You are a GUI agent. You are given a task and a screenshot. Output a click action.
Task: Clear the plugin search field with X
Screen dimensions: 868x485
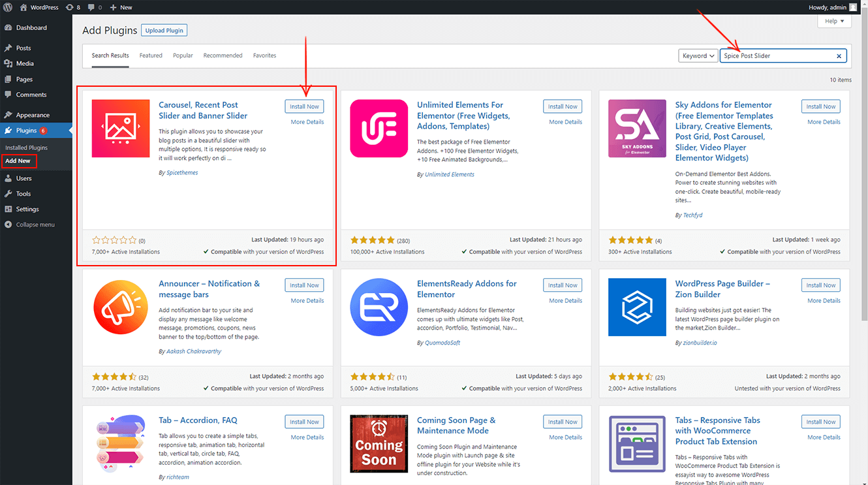click(x=839, y=56)
